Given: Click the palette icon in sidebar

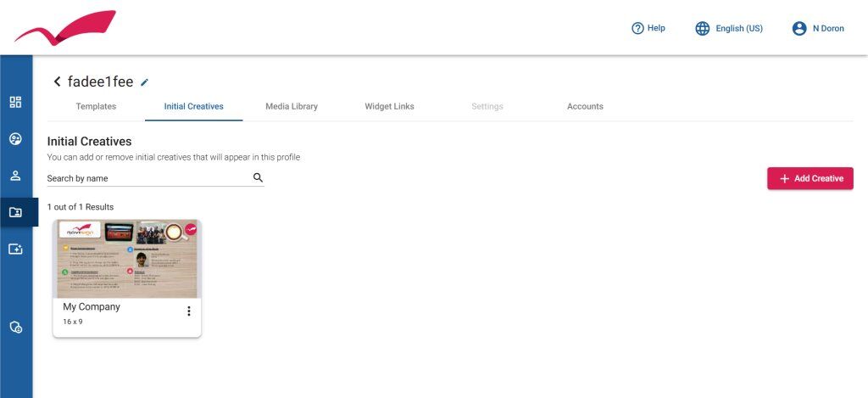Looking at the screenshot, I should click(15, 138).
